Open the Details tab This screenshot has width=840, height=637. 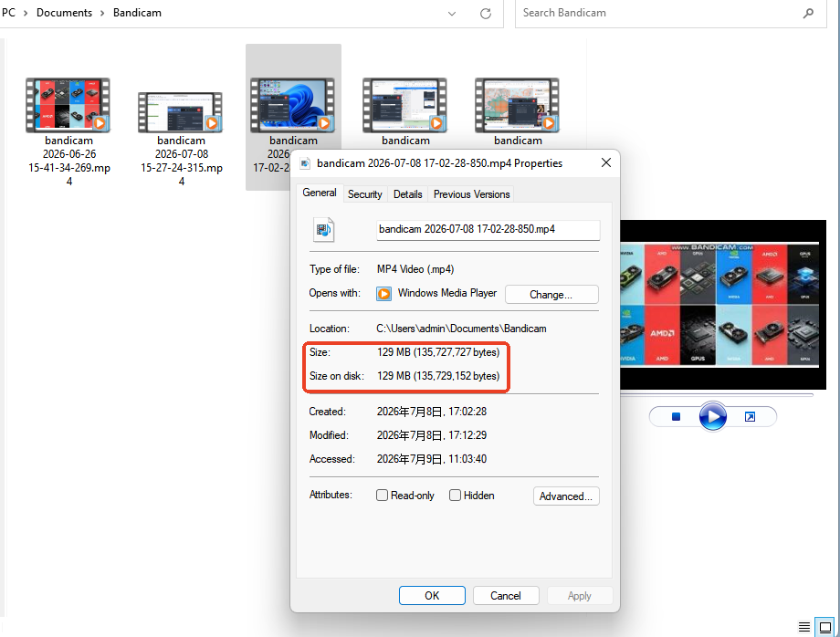tap(408, 194)
